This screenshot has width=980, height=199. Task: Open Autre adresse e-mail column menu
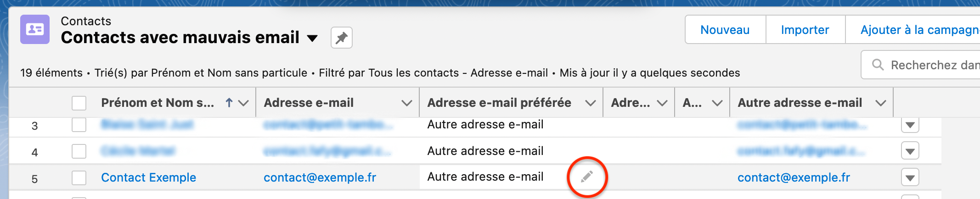(880, 103)
